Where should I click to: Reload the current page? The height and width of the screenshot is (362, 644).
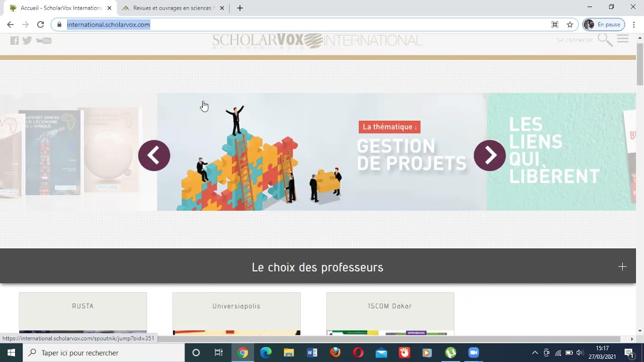(41, 25)
